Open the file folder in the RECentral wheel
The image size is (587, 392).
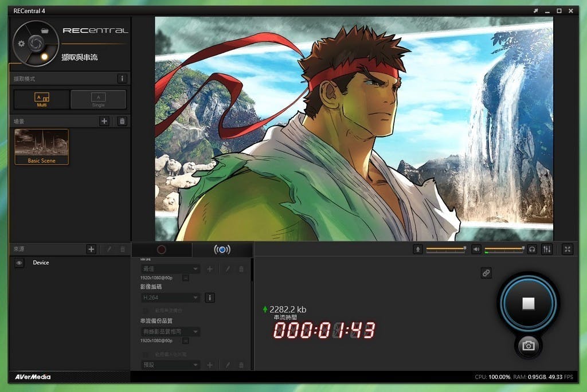(x=45, y=30)
